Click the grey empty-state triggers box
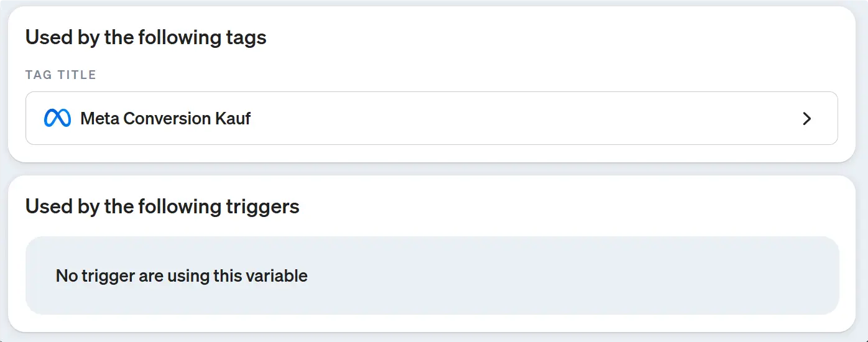868x342 pixels. coord(560,275)
